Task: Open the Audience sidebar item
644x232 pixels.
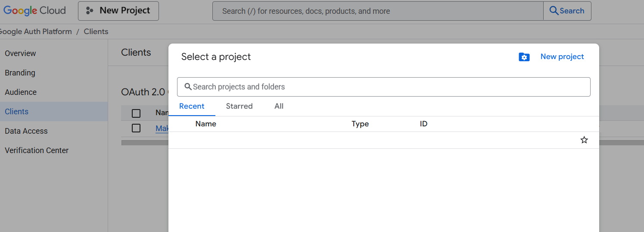Action: point(54,92)
